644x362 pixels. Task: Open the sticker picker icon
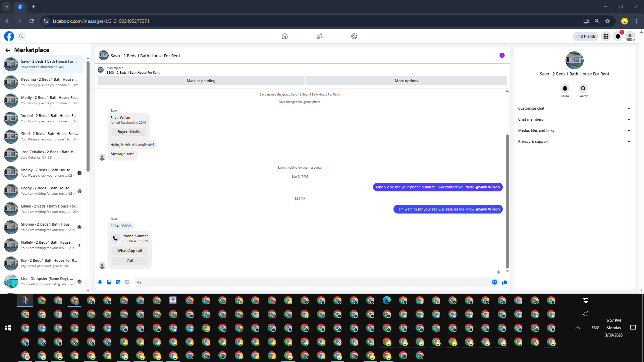pyautogui.click(x=118, y=282)
